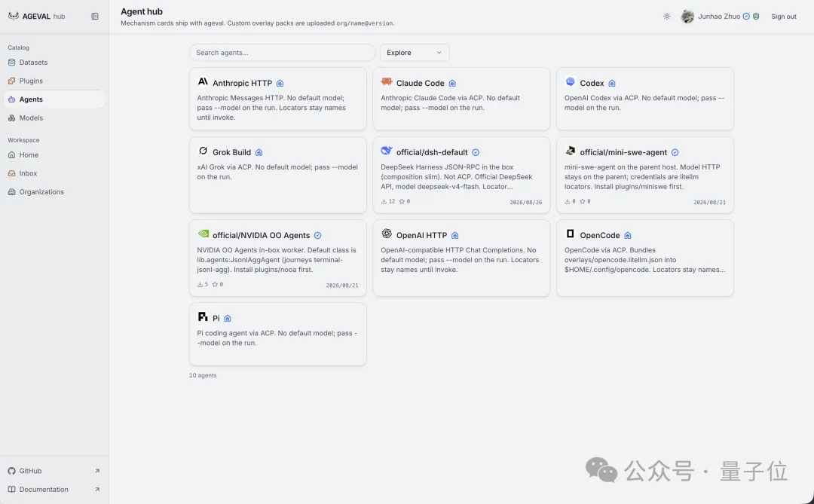Open the Claude Code agent card
The width and height of the screenshot is (814, 504).
click(x=461, y=99)
